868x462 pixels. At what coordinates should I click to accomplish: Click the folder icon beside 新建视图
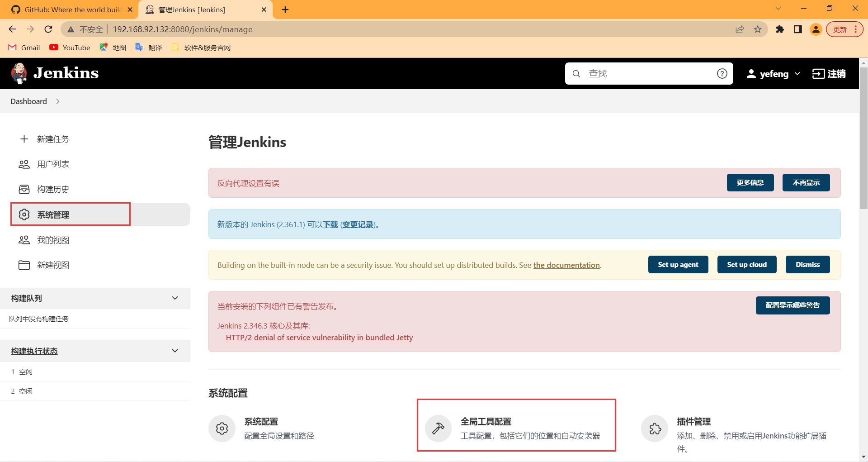24,265
